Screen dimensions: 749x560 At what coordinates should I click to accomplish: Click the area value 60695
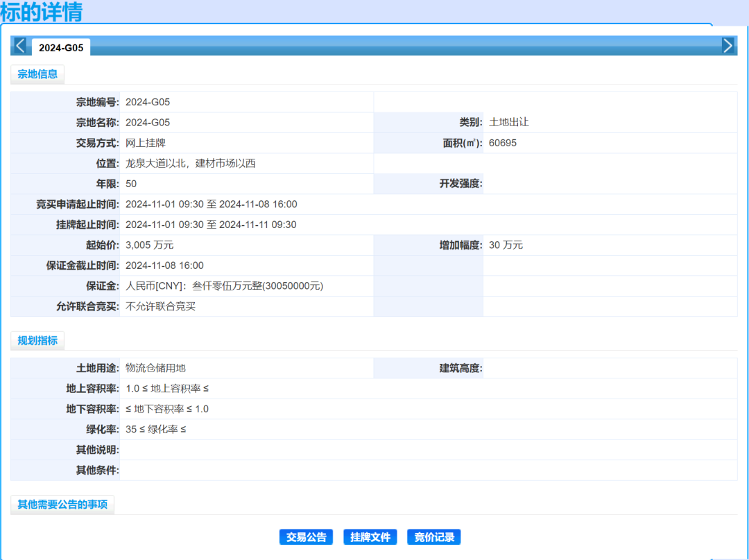click(x=503, y=143)
